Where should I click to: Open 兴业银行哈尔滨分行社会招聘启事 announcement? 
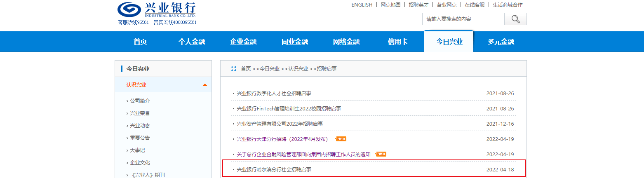[x=274, y=170]
